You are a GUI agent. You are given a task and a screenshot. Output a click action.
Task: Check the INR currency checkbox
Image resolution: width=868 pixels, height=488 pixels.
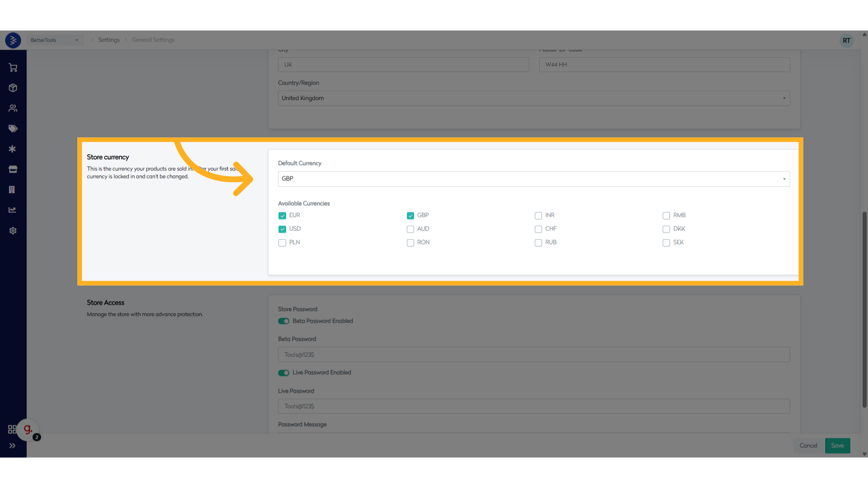538,216
